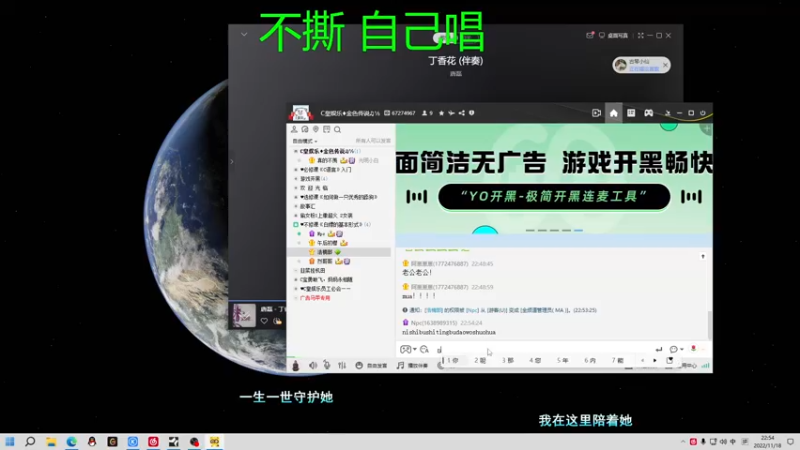Click the scroll-to-top arrow in chat area
Screen dimensions: 800x450
703,257
